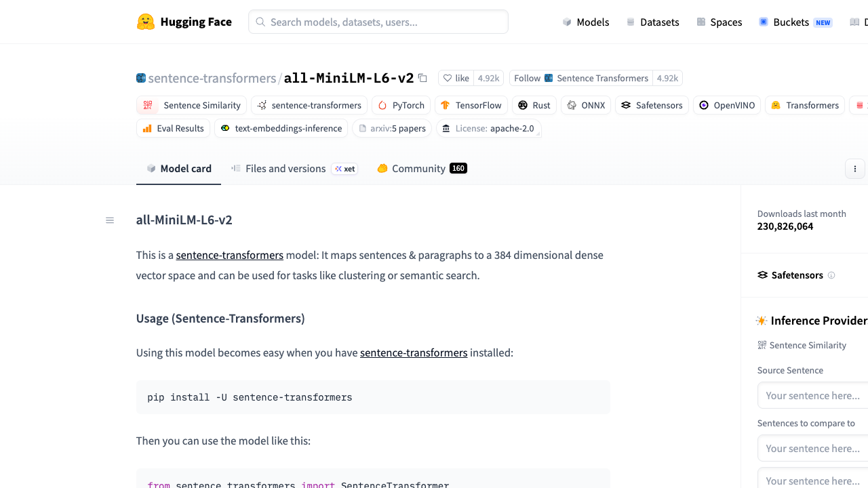Click the Spaces icon in navbar

tap(701, 22)
